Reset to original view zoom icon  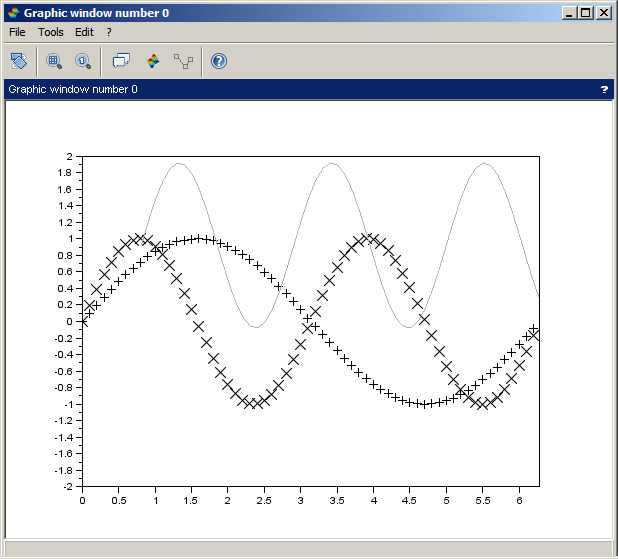[x=83, y=61]
